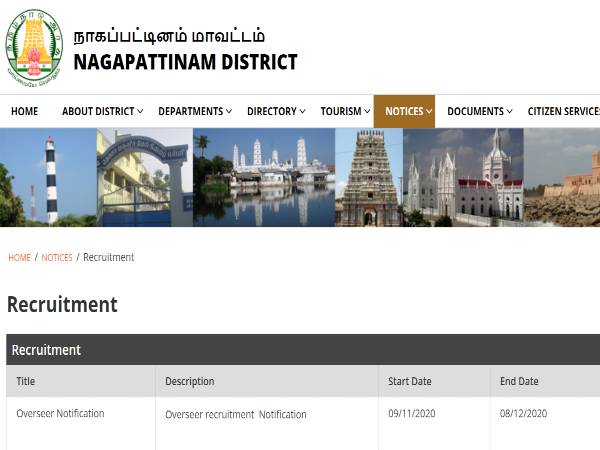This screenshot has width=600, height=450.
Task: Click the blue arch gateway banner photo
Action: [144, 178]
